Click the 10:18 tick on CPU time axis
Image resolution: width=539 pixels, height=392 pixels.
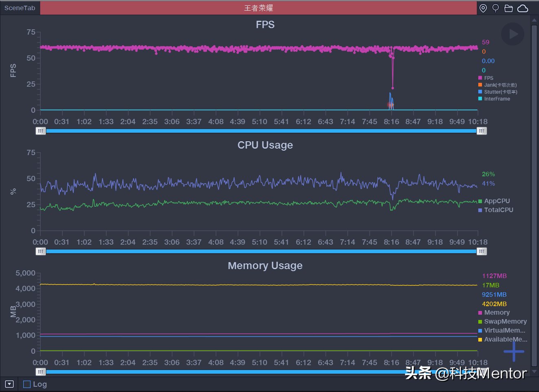click(x=477, y=242)
